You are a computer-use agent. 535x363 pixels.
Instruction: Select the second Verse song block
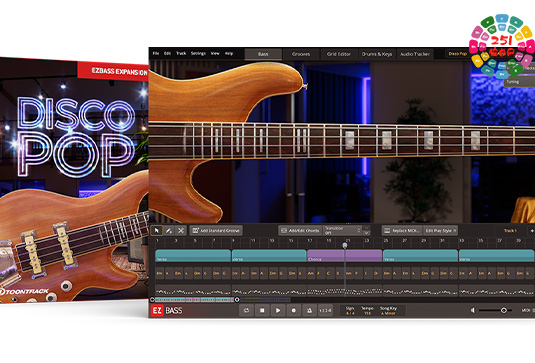click(x=269, y=256)
